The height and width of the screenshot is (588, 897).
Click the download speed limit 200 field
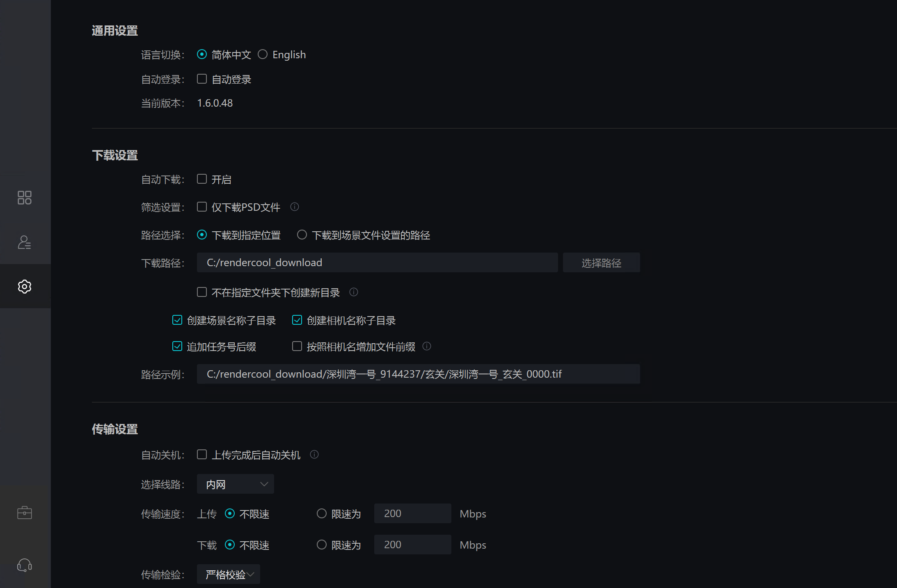pyautogui.click(x=412, y=545)
